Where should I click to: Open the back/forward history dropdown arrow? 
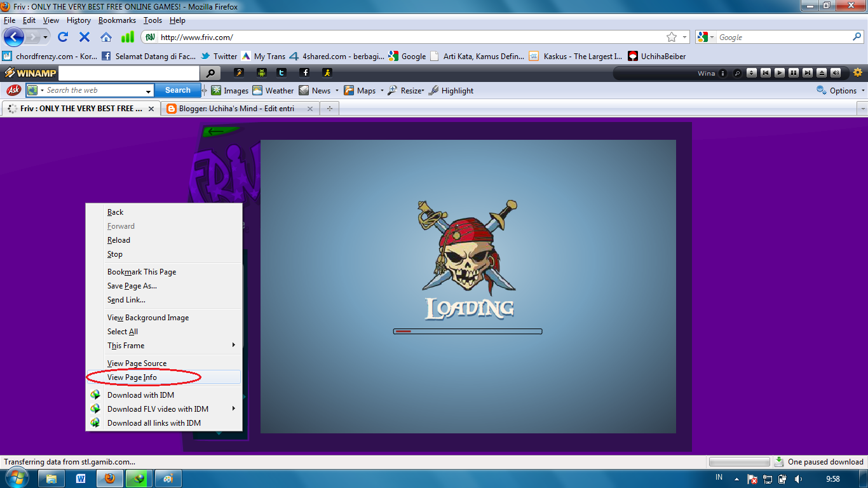tap(45, 37)
